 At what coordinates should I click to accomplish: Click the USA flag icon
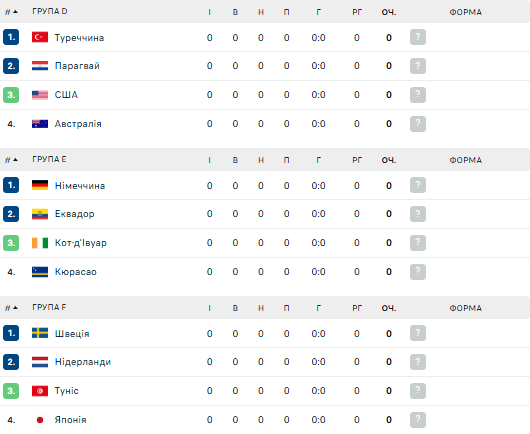click(x=40, y=95)
